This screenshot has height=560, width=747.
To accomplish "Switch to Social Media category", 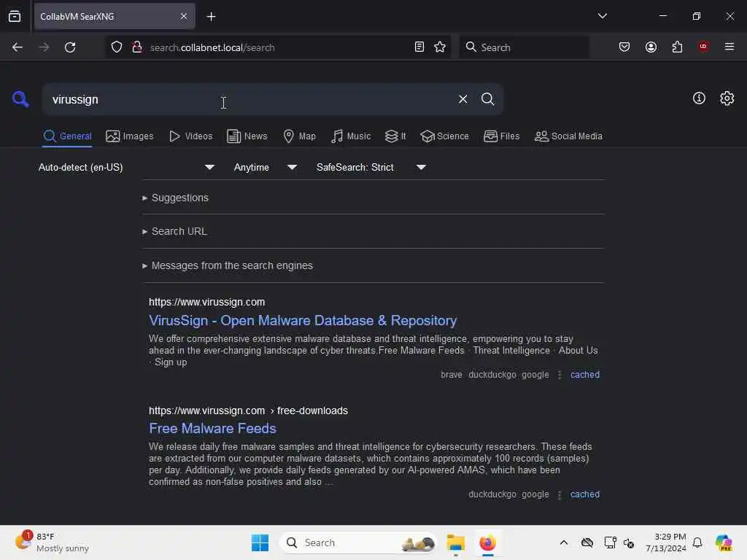I will [x=568, y=136].
